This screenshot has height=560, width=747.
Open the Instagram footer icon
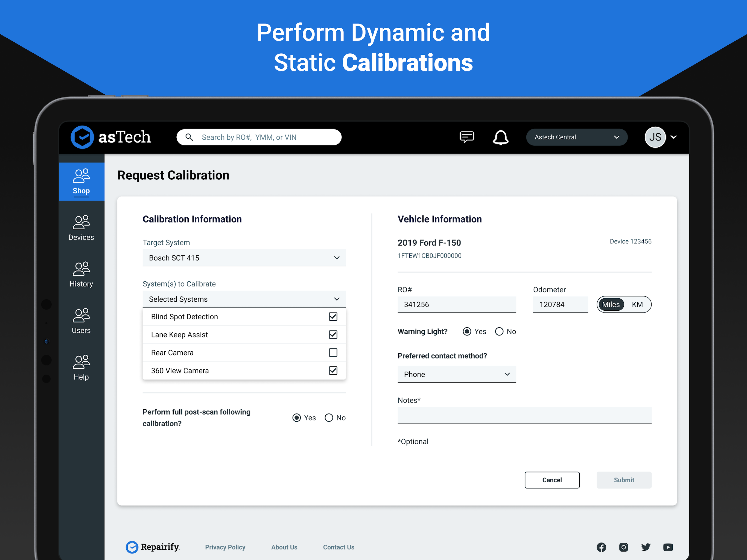[623, 547]
